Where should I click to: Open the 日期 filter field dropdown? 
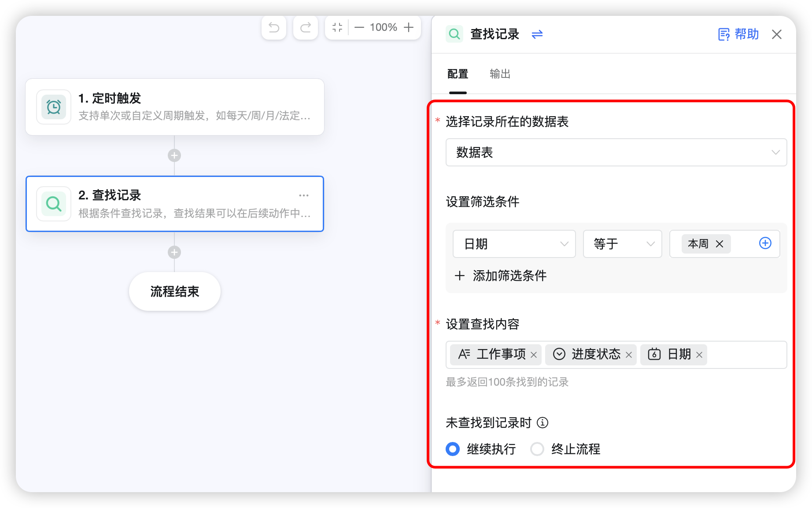[514, 244]
